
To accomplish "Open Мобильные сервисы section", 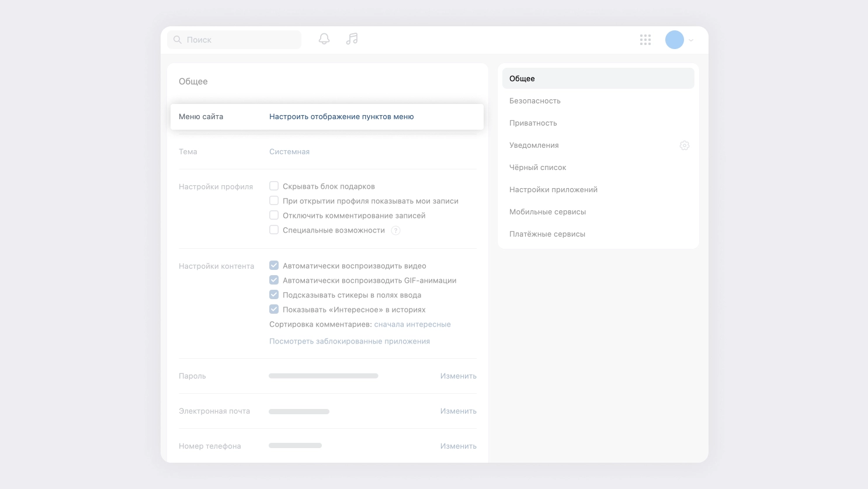I will (x=598, y=211).
